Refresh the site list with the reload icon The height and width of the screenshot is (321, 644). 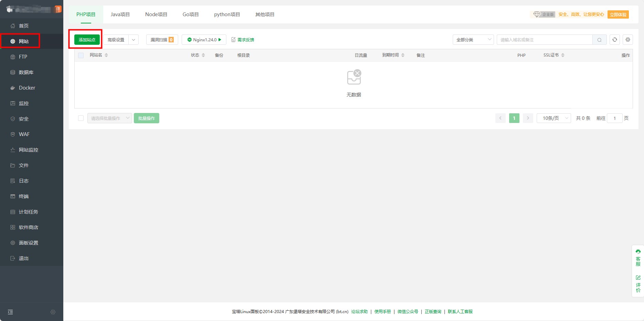click(615, 40)
